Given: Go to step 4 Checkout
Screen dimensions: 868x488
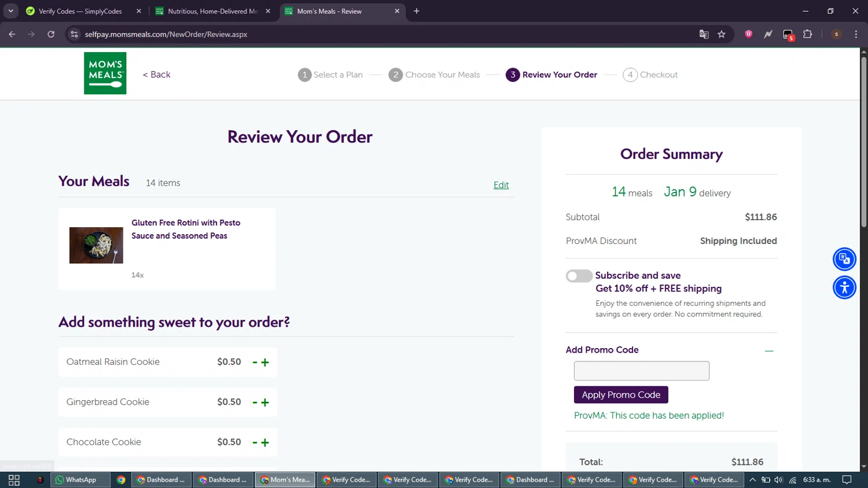Looking at the screenshot, I should click(x=650, y=75).
